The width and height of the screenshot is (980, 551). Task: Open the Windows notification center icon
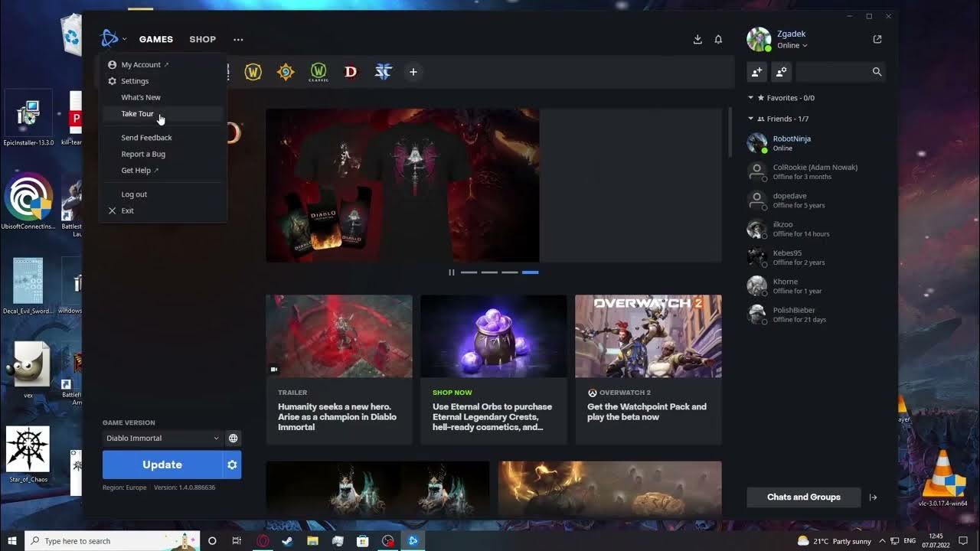963,541
